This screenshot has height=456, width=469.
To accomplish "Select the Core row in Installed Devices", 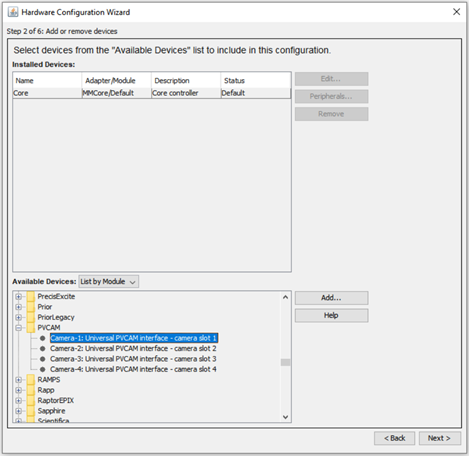I will click(x=152, y=93).
